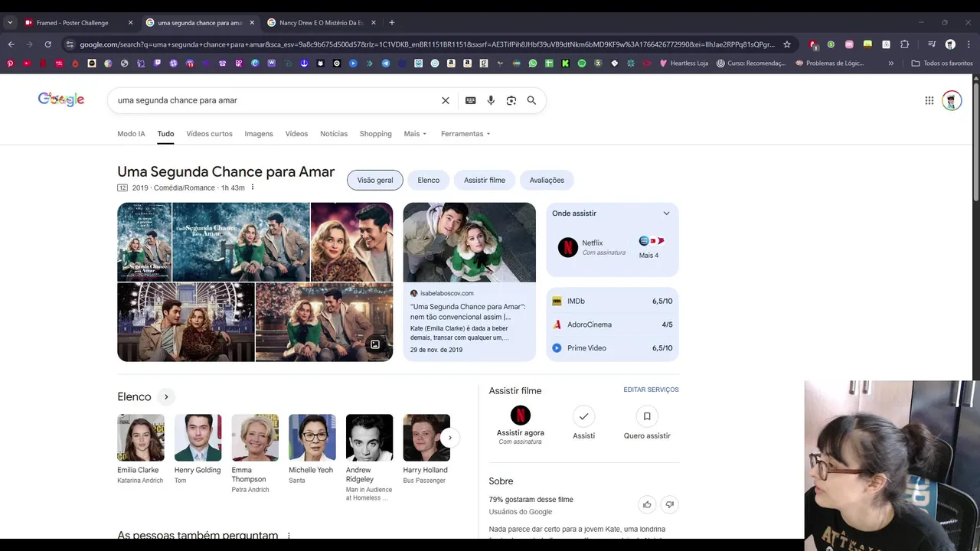Viewport: 980px width, 551px height.
Task: Switch to Modo IA tab
Action: tap(131, 134)
